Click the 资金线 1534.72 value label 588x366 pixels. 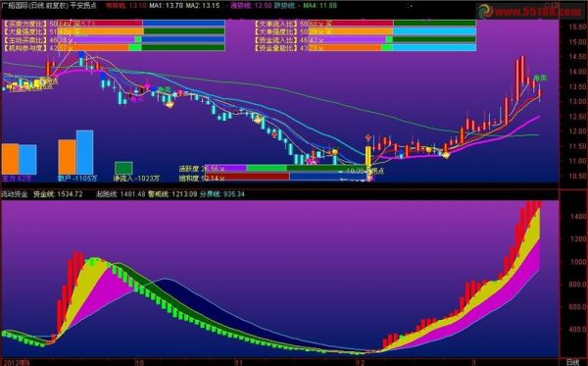(58, 194)
